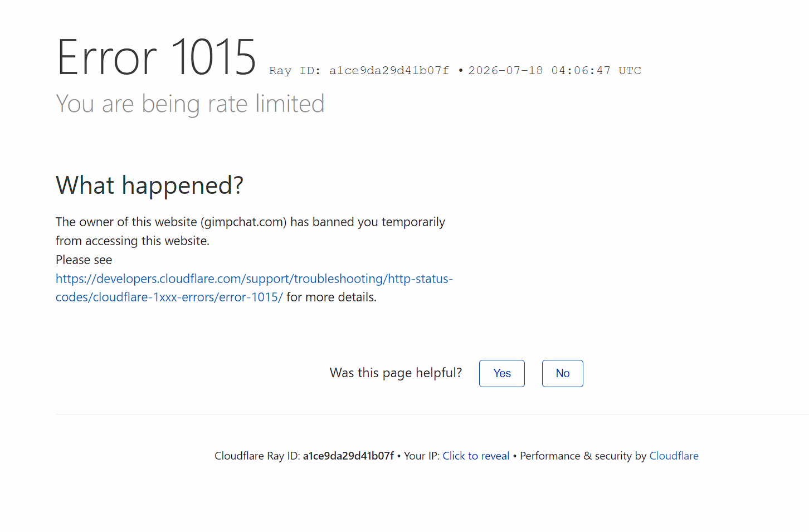The height and width of the screenshot is (532, 809).
Task: Click the 'Cloudflare Ray ID:' footer label
Action: click(x=257, y=456)
